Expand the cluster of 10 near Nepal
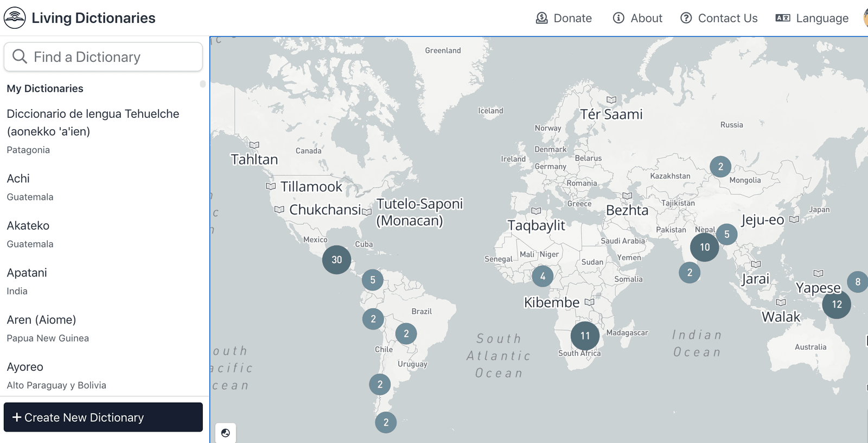868x443 pixels. [x=705, y=247]
